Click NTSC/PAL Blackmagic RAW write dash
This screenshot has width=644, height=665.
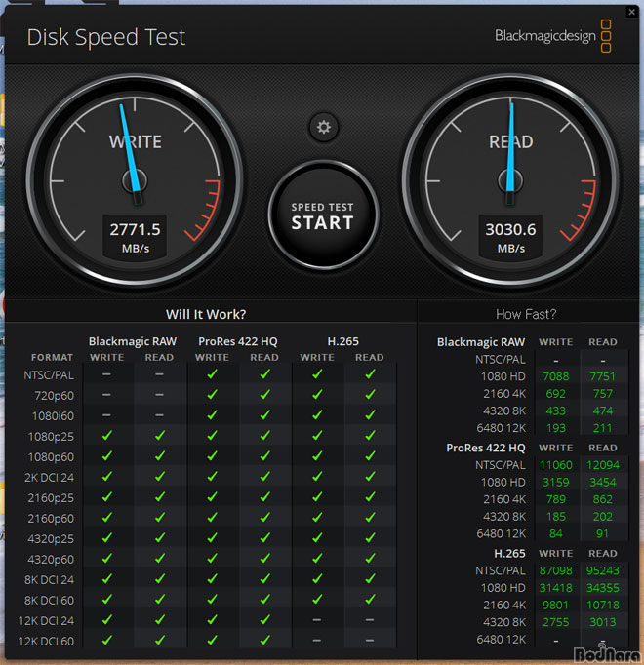point(106,374)
